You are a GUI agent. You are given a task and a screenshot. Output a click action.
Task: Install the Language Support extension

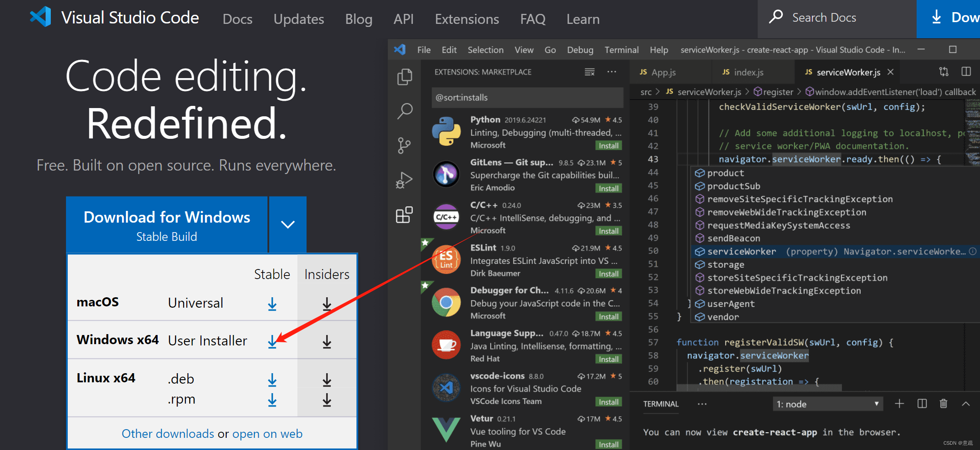pyautogui.click(x=608, y=359)
